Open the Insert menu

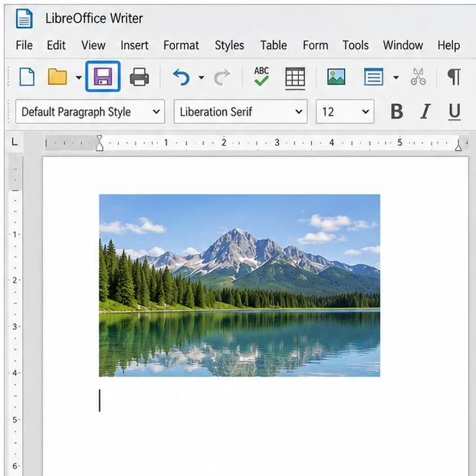click(134, 45)
